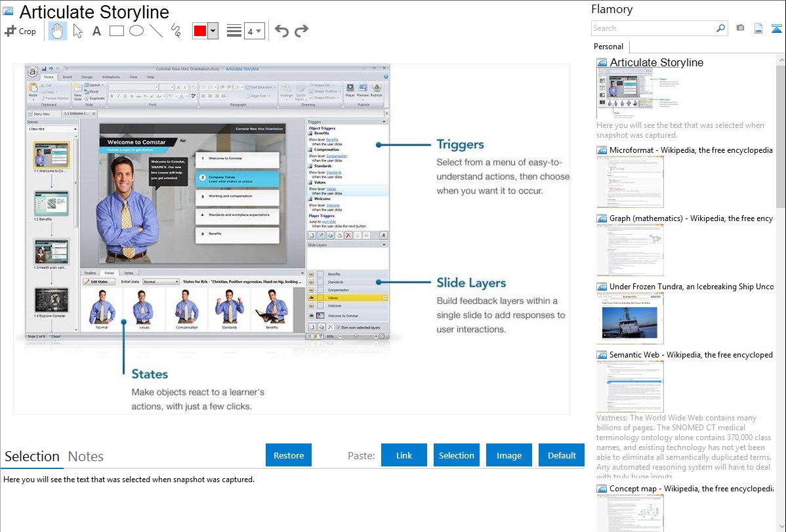Screen dimensions: 786x532
Task: Select the ellipse shape tool
Action: pos(136,31)
